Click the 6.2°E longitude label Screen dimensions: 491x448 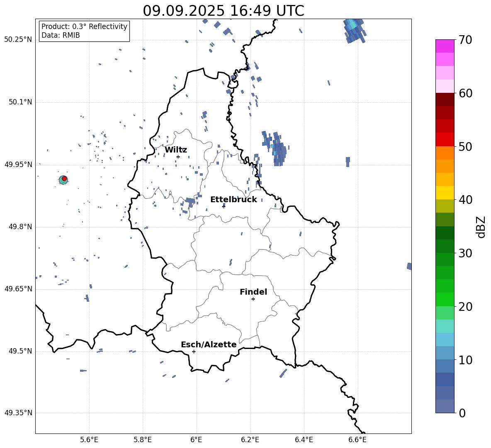(x=250, y=440)
